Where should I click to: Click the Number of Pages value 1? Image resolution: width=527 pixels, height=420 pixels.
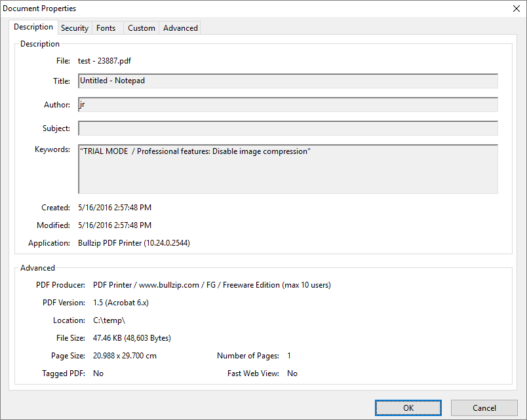(x=289, y=356)
